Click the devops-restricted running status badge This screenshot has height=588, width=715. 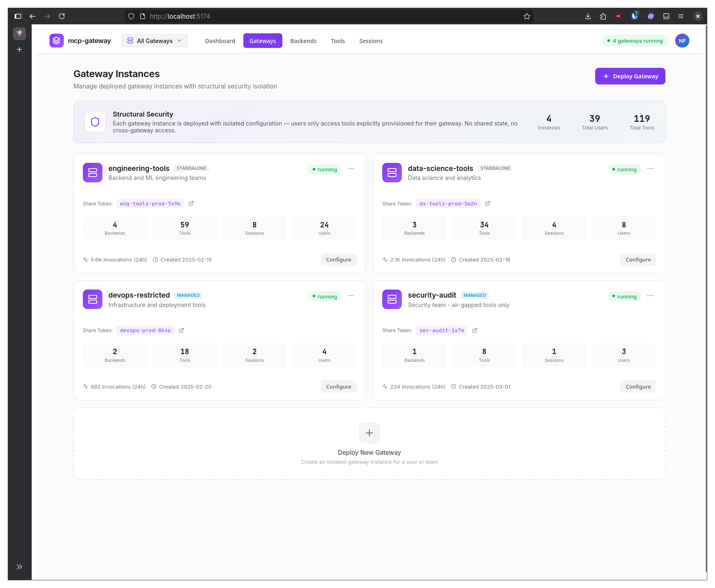click(x=325, y=296)
